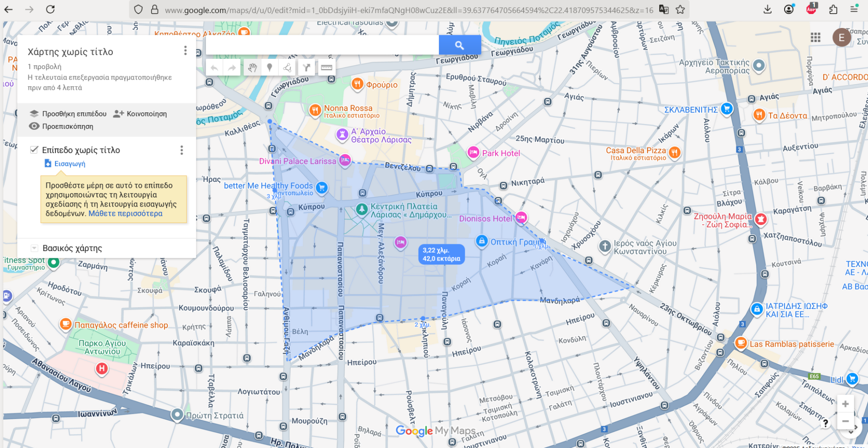Click the better Me Healthy Foods marker
Image resolution: width=868 pixels, height=448 pixels.
322,187
